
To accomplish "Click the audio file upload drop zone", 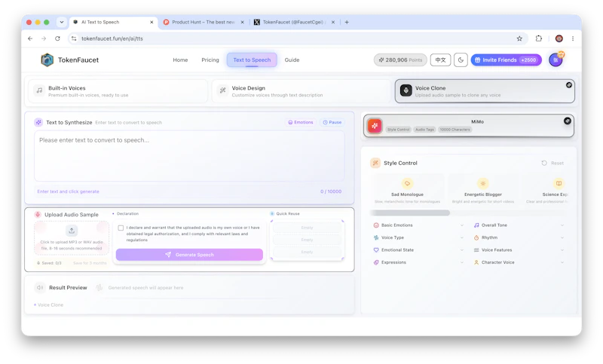I will [72, 238].
